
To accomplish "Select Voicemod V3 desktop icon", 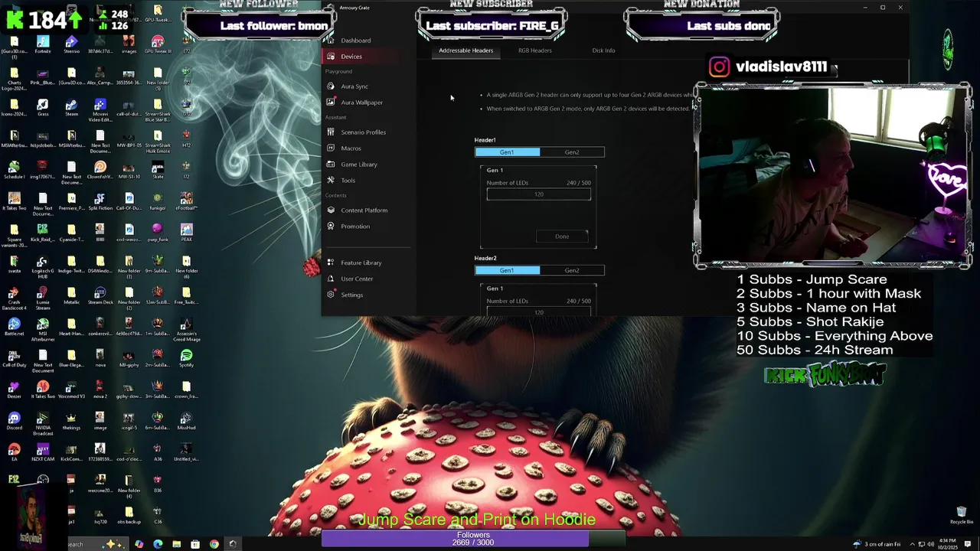I will pos(71,390).
